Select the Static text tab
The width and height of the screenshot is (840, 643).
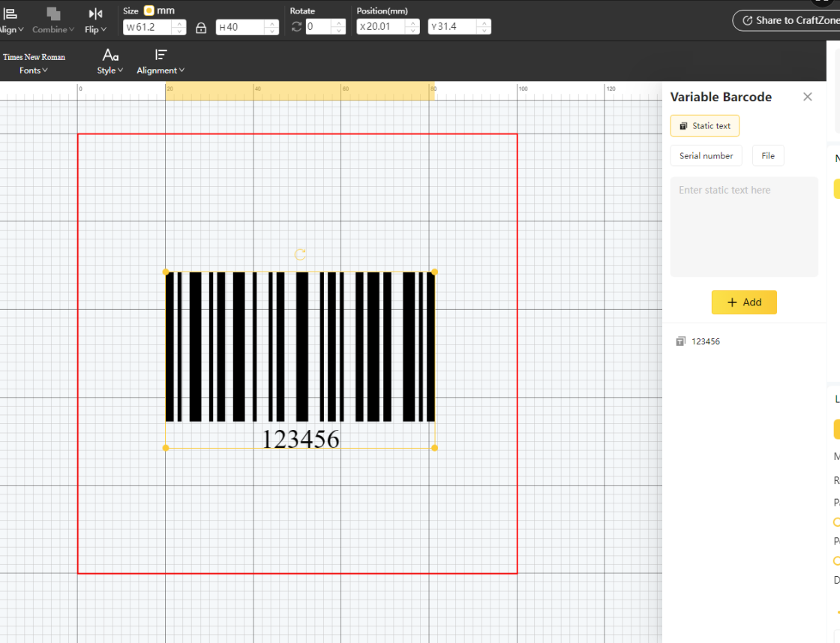coord(704,126)
